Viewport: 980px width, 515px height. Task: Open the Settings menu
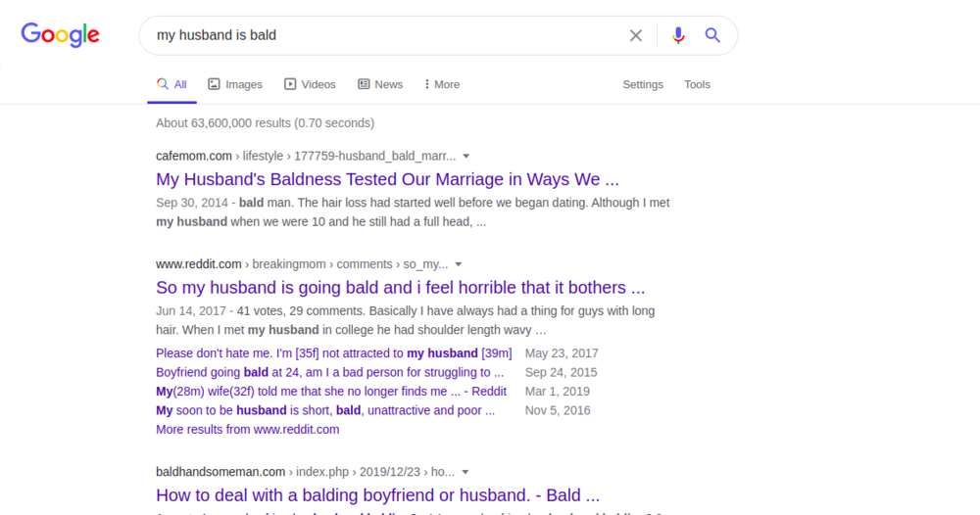click(x=643, y=84)
